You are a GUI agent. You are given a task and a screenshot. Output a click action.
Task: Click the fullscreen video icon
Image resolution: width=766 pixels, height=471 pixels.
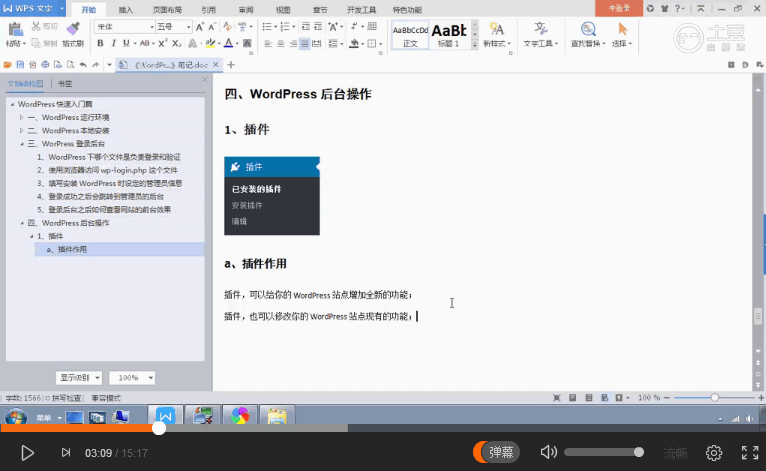click(750, 453)
